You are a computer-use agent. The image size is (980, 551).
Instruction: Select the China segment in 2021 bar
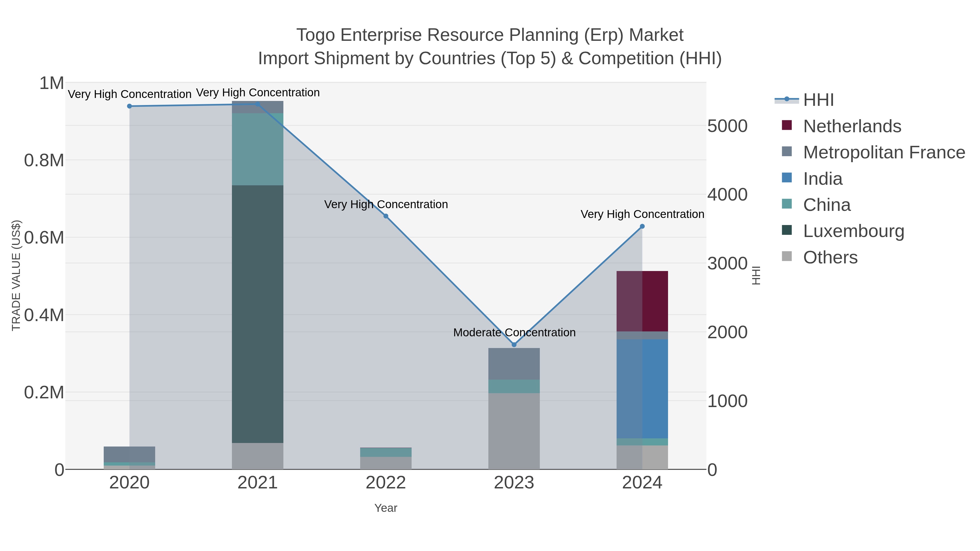click(x=258, y=149)
